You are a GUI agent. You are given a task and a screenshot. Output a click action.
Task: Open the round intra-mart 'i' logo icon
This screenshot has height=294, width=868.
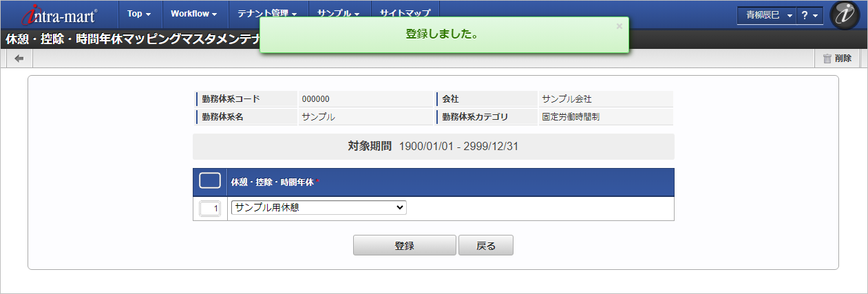point(845,15)
